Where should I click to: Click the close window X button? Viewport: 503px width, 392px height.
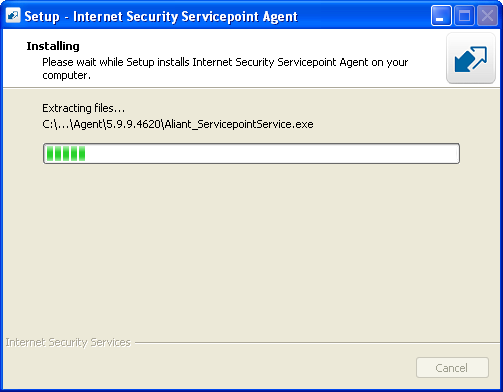(487, 15)
